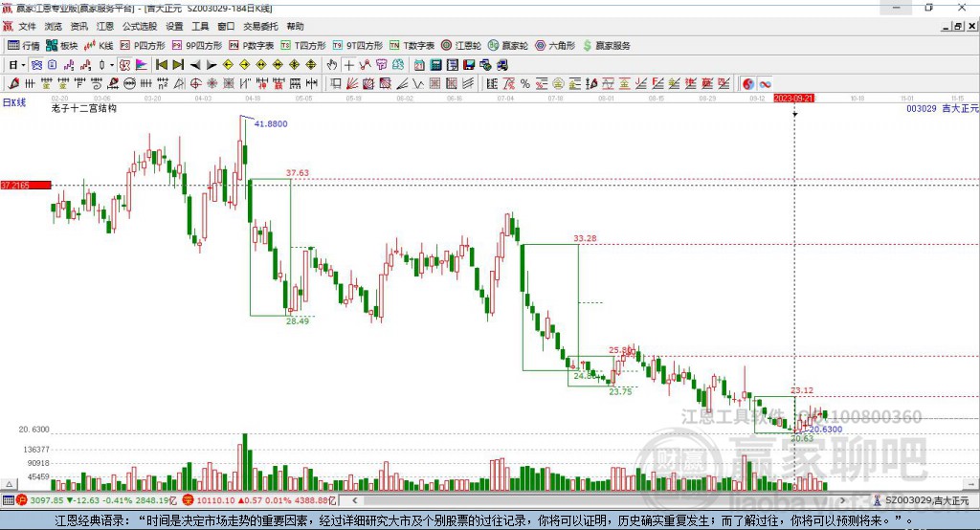Open the 文件 menu
This screenshot has width=980, height=530.
point(27,26)
